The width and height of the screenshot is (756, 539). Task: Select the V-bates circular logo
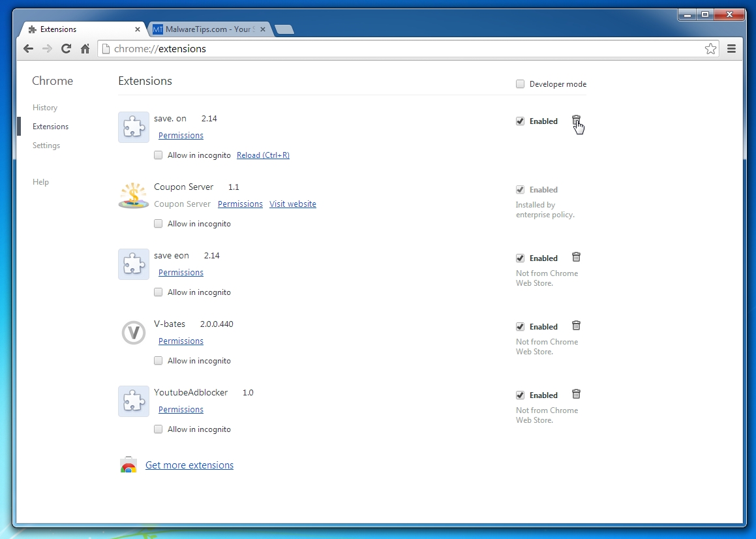click(133, 333)
